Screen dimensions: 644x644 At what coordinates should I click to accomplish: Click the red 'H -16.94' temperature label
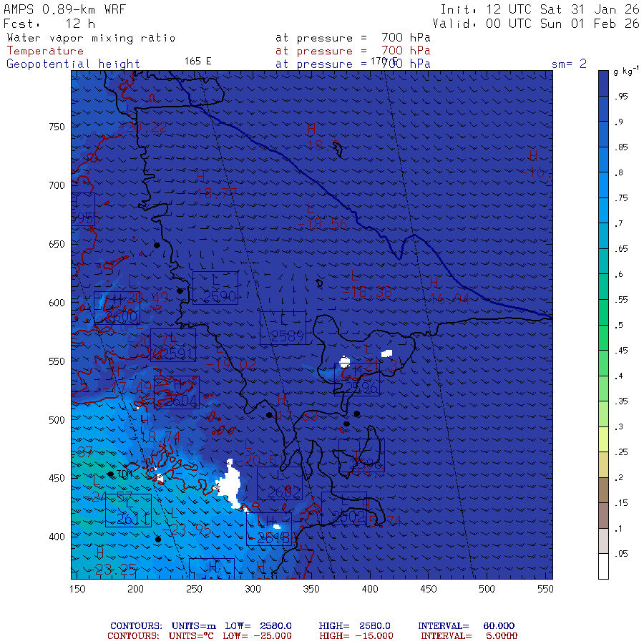446,291
